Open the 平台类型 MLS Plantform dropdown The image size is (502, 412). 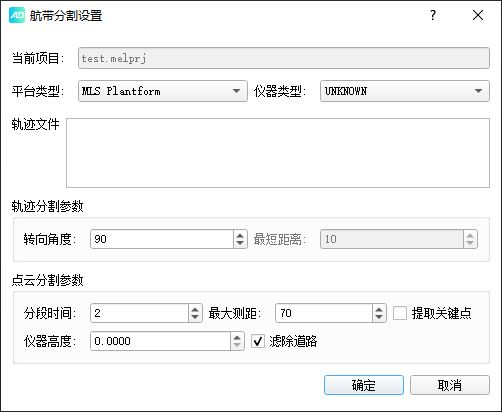click(x=163, y=91)
